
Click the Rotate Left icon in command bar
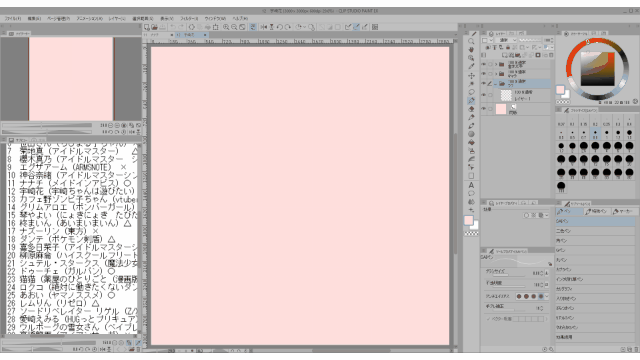(x=280, y=27)
